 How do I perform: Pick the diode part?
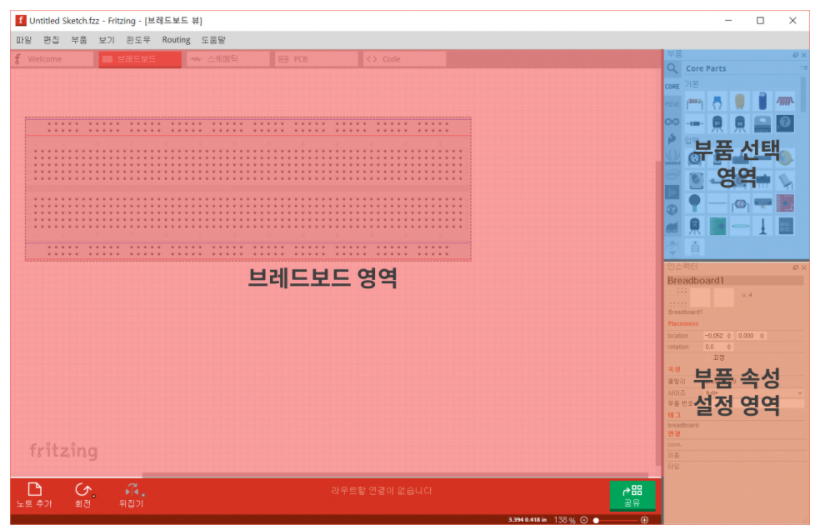click(694, 124)
